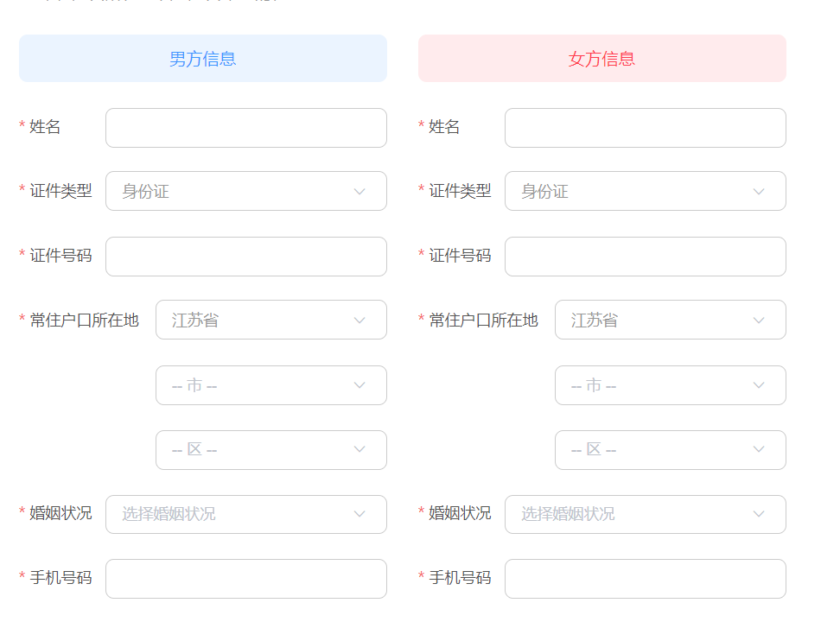Click the male city dropdown chevron icon

pos(360,385)
